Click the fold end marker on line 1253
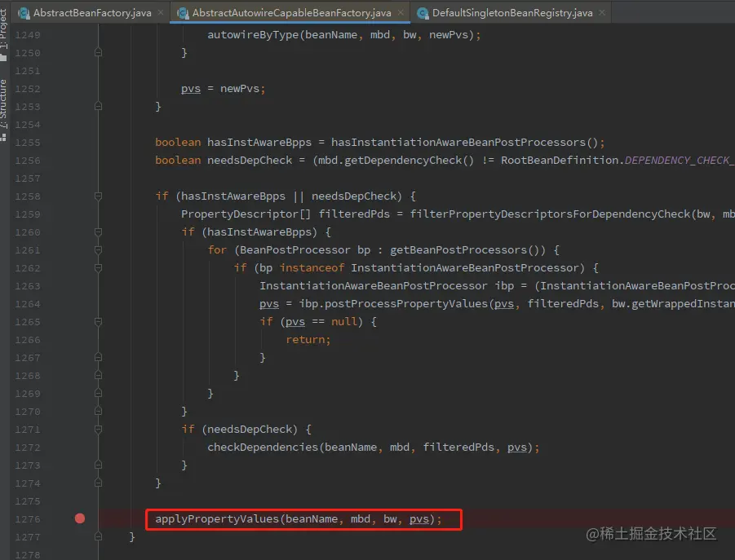This screenshot has width=735, height=560. pyautogui.click(x=98, y=106)
